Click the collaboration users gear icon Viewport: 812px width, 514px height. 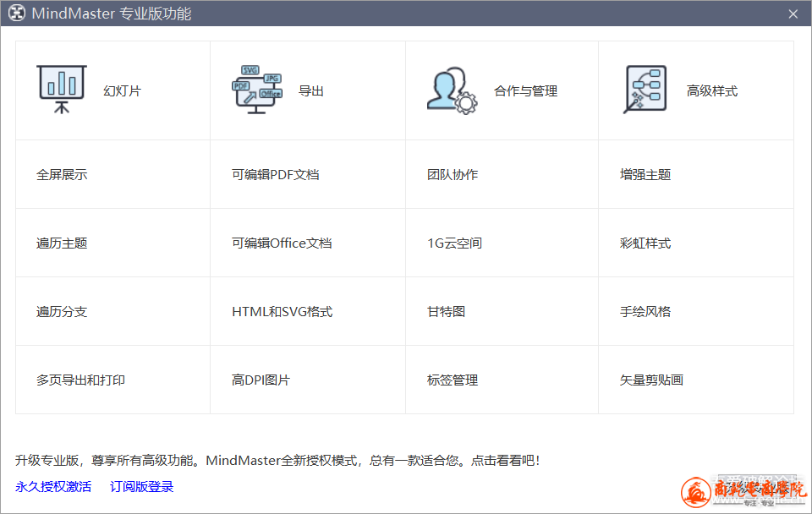[452, 90]
